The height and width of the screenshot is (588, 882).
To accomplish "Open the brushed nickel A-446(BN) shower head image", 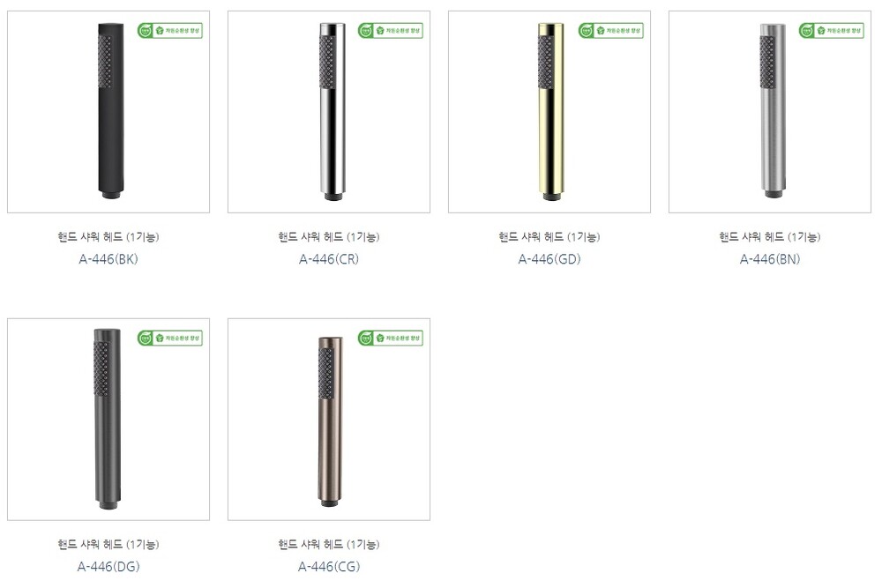I will coord(769,112).
